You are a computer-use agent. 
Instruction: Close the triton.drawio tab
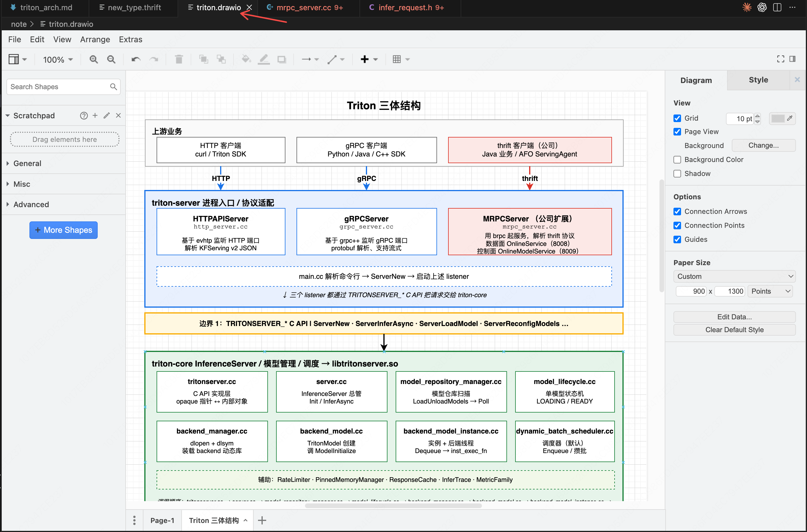(x=249, y=8)
